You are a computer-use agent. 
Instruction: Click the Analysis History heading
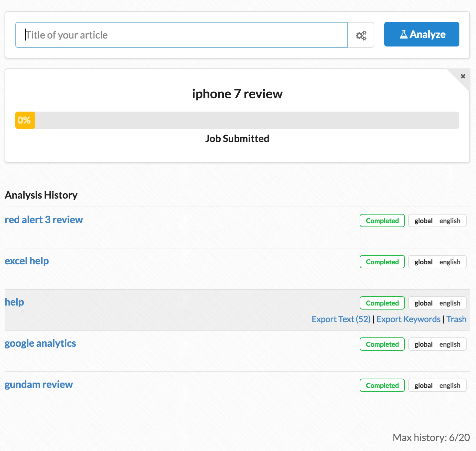[41, 195]
